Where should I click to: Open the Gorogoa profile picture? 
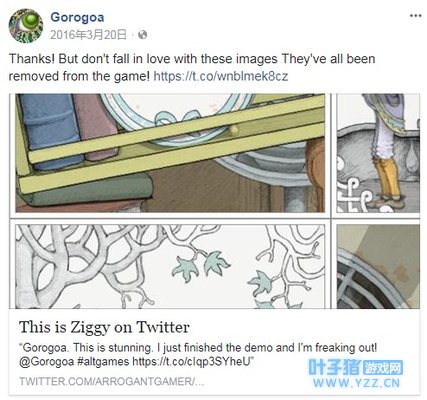click(25, 26)
